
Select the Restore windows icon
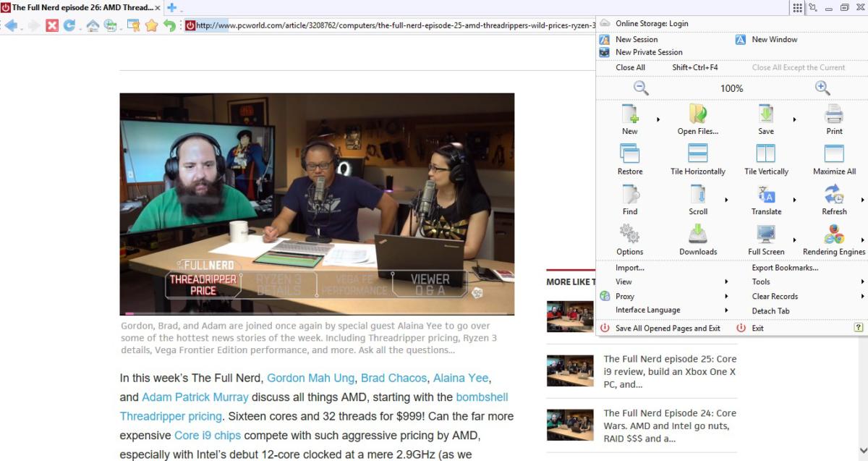coord(629,153)
